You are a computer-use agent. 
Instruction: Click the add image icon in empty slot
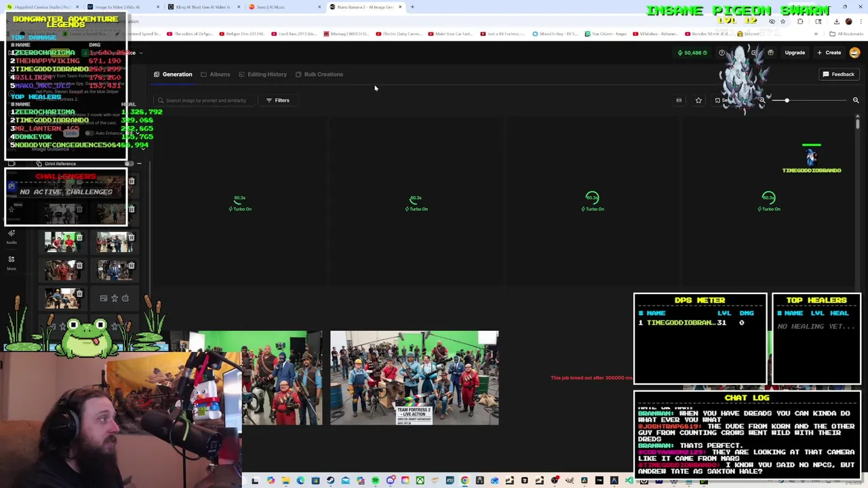point(104,298)
